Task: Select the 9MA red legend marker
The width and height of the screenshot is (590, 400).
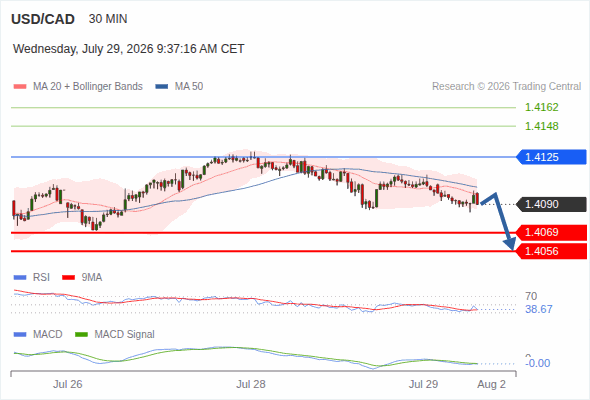Action: click(68, 278)
